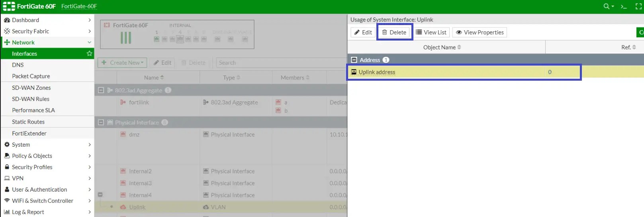
Task: Sort by Ref. column arrows
Action: [x=634, y=47]
